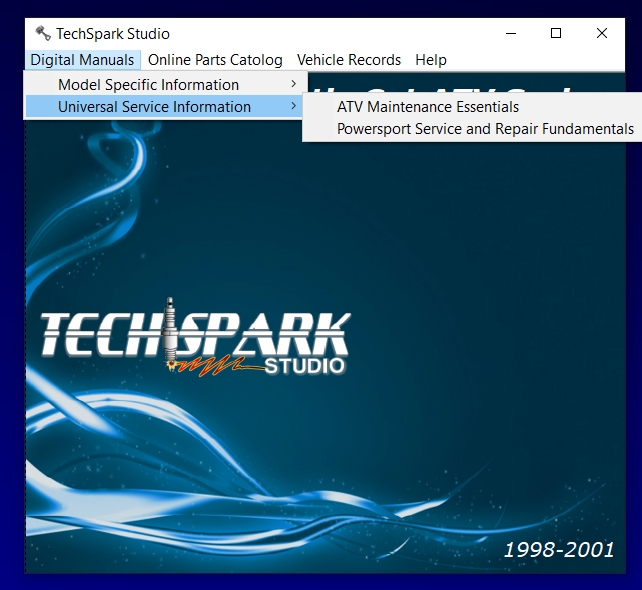642x590 pixels.
Task: Close the TechSpark Studio window
Action: (602, 33)
